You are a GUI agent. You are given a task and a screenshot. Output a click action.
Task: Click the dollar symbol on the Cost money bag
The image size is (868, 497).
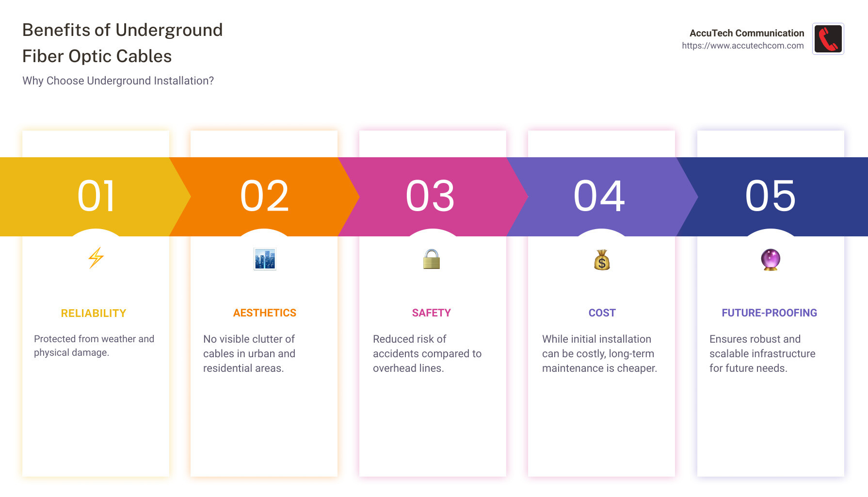click(x=601, y=262)
